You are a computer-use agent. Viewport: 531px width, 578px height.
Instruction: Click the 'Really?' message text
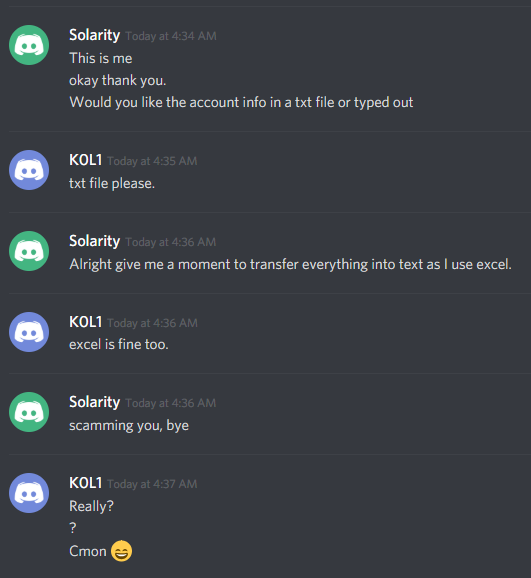(x=91, y=506)
